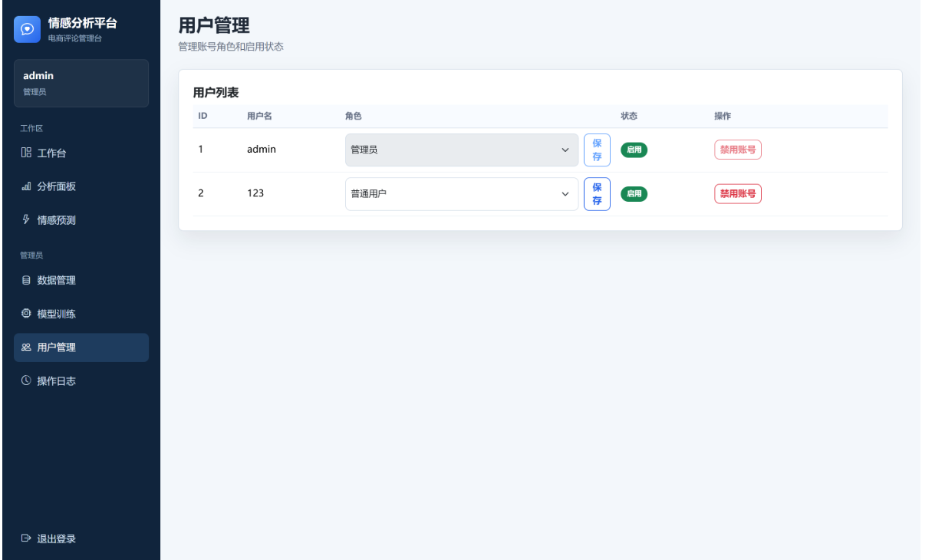Click the ID column header
Viewport: 932px width, 560px height.
[x=203, y=116]
